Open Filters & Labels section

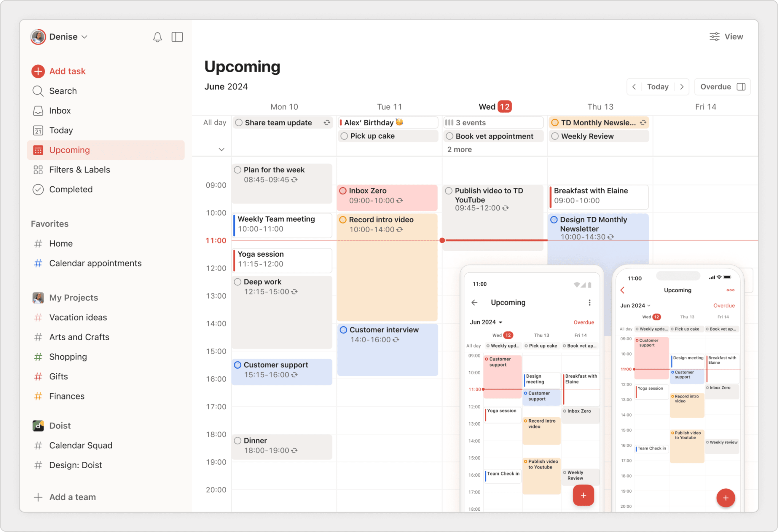click(x=79, y=170)
